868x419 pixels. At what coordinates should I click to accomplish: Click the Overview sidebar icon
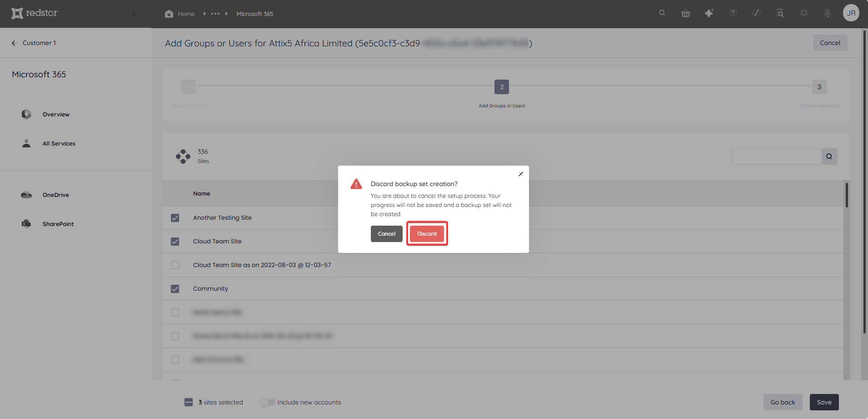(x=26, y=114)
